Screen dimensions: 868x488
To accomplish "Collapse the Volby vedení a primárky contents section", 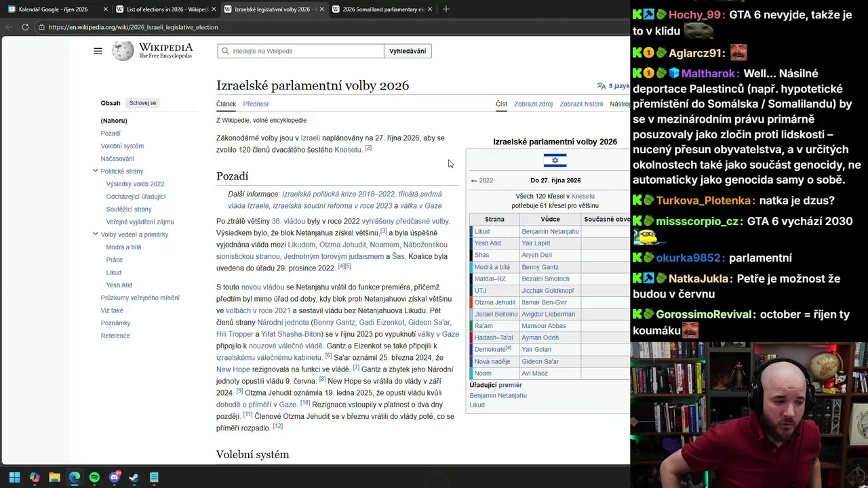I will coord(95,234).
